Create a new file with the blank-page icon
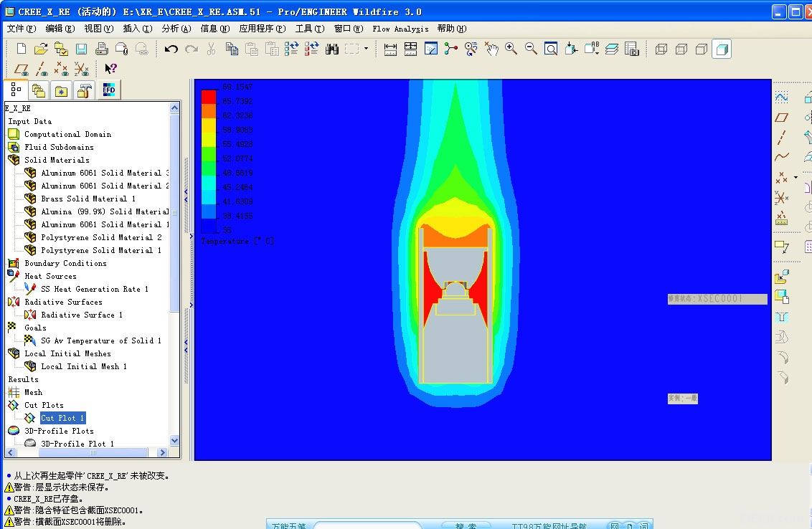 pyautogui.click(x=22, y=49)
